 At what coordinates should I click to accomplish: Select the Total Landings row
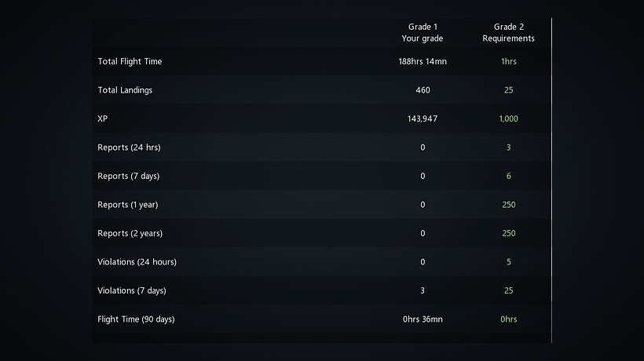pyautogui.click(x=125, y=90)
